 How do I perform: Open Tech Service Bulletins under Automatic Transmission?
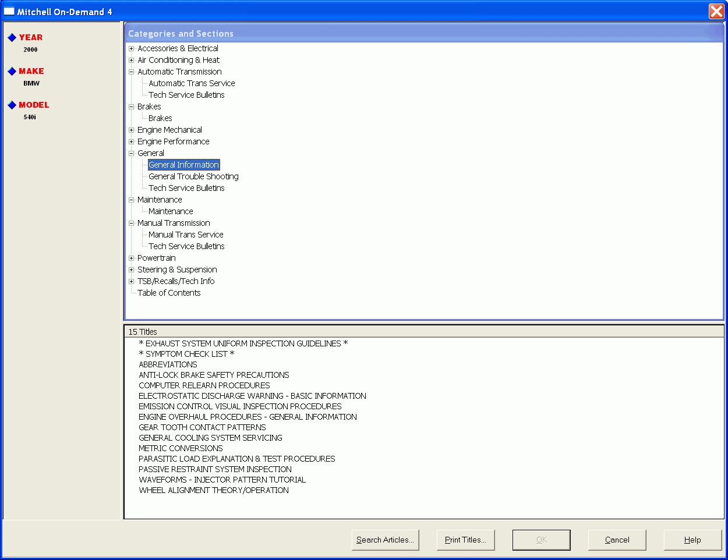coord(186,95)
